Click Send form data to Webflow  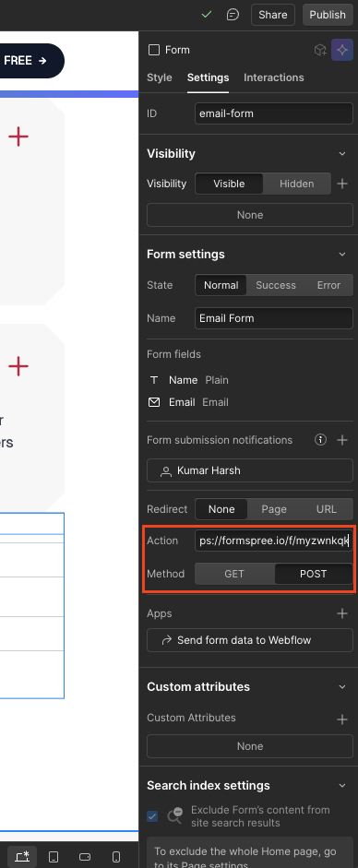pyautogui.click(x=250, y=640)
